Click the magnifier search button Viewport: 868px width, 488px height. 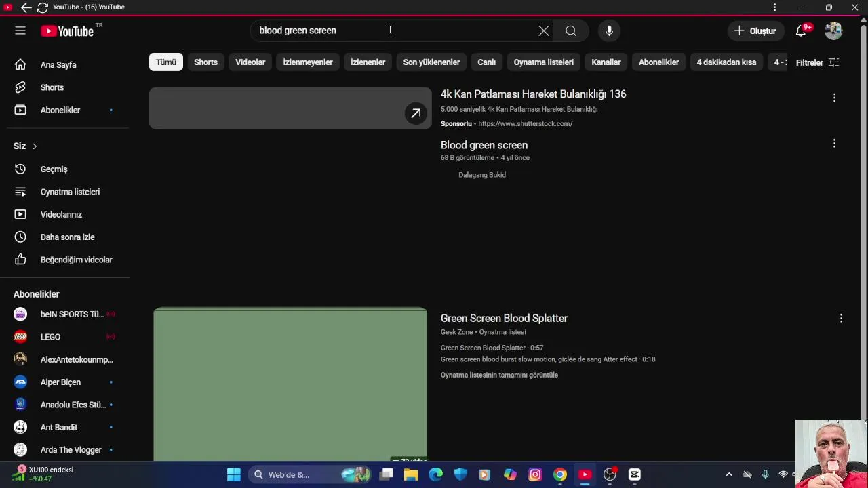point(571,30)
